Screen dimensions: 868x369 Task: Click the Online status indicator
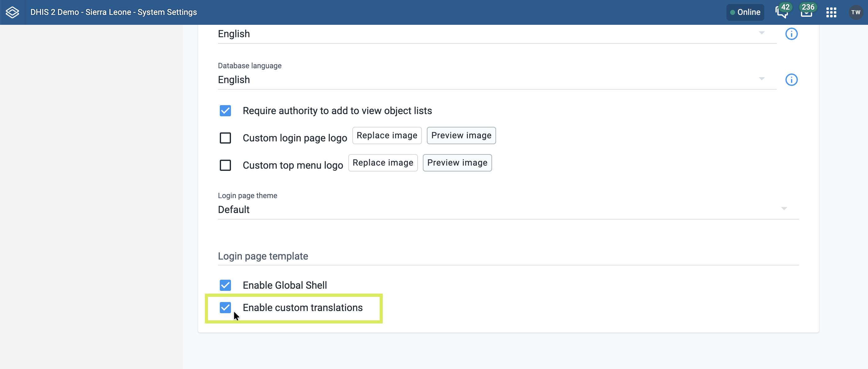(745, 12)
